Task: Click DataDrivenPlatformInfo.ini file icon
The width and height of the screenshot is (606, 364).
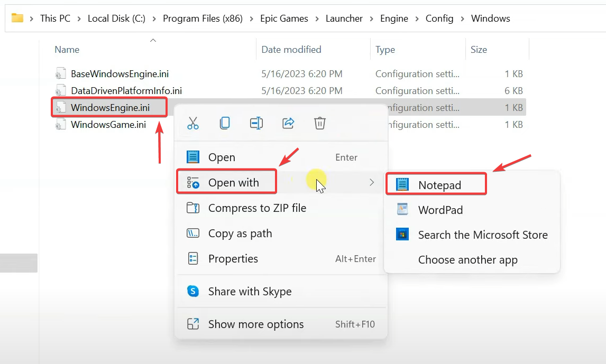Action: (x=60, y=90)
